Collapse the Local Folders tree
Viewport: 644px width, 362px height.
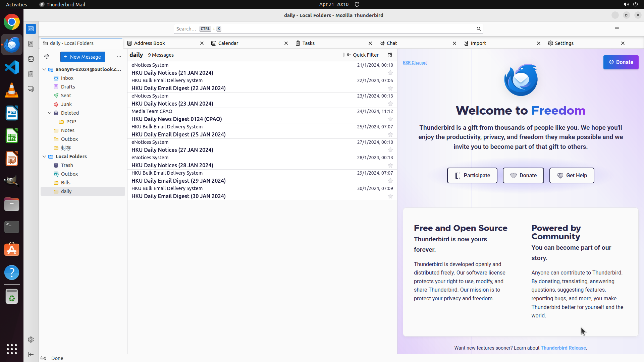pyautogui.click(x=44, y=157)
